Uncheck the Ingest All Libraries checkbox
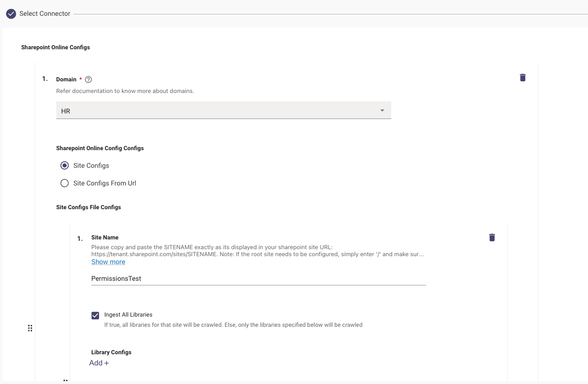Screen dimensions: 588x384 point(95,316)
